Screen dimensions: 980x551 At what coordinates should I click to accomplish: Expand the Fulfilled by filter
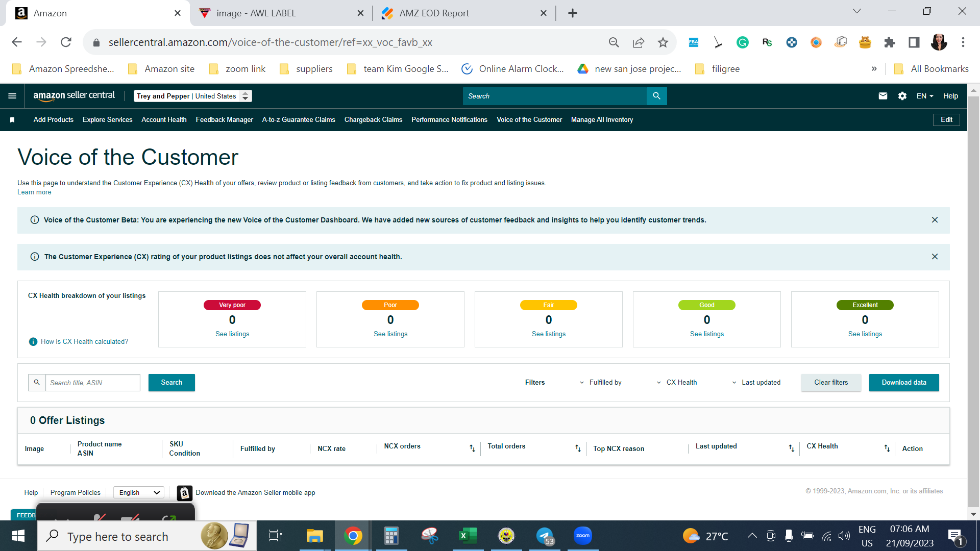tap(600, 383)
